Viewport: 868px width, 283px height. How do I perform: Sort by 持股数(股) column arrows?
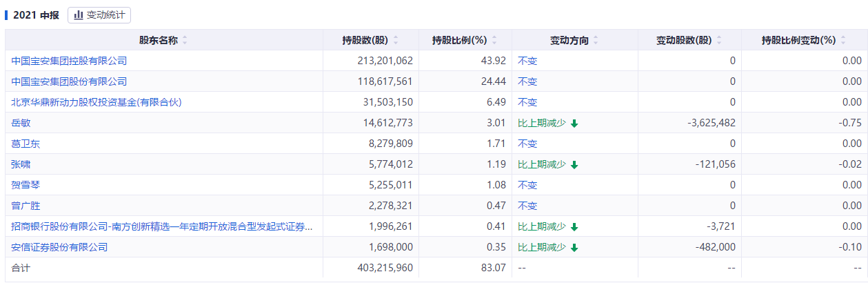pyautogui.click(x=395, y=40)
